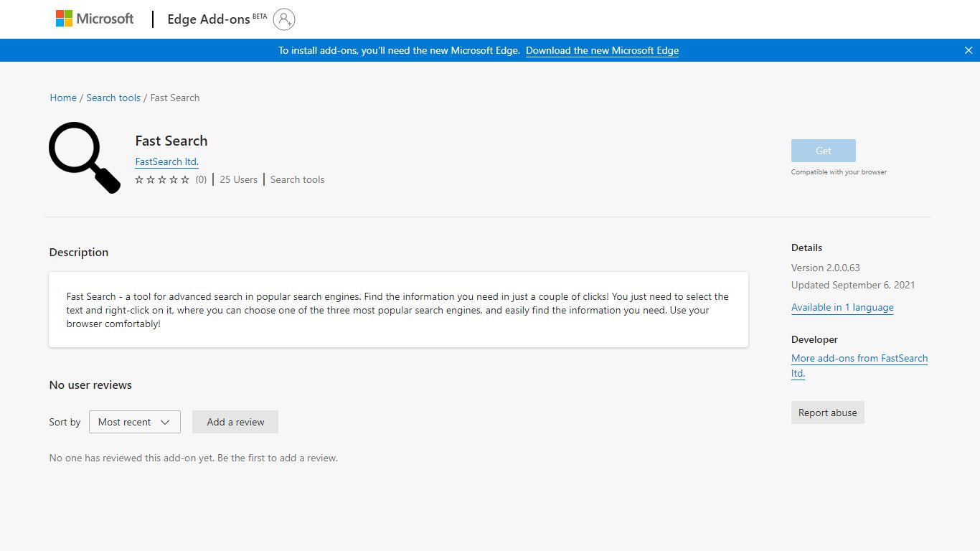Dismiss the blue banner with X icon
Viewport: 980px width, 551px height.
coord(969,50)
